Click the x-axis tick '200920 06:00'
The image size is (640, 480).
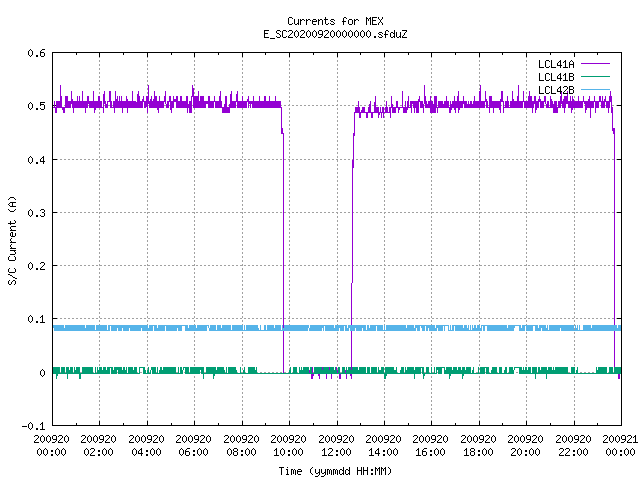193,446
